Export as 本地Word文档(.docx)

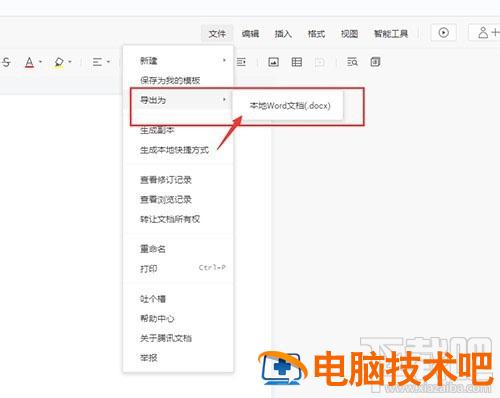tap(290, 106)
